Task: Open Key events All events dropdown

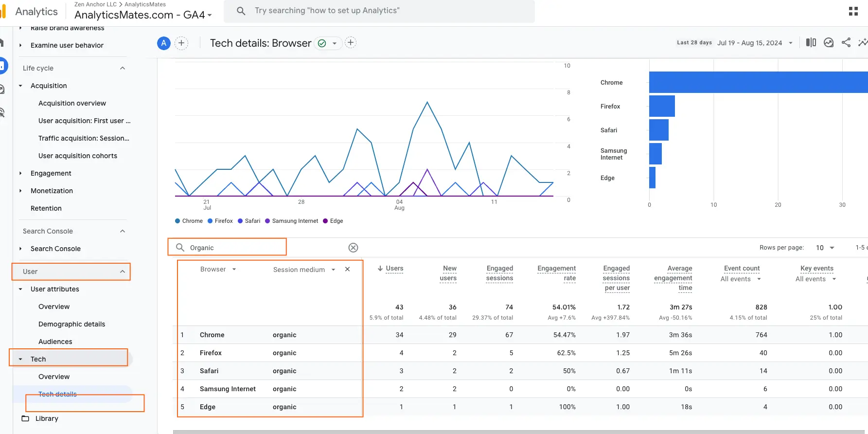Action: click(x=816, y=279)
